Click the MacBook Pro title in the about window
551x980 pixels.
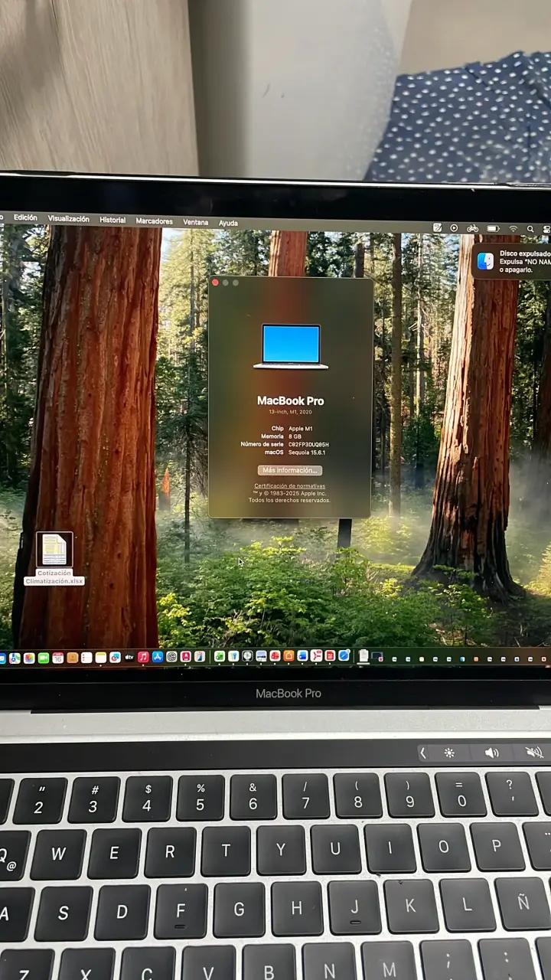(x=290, y=400)
